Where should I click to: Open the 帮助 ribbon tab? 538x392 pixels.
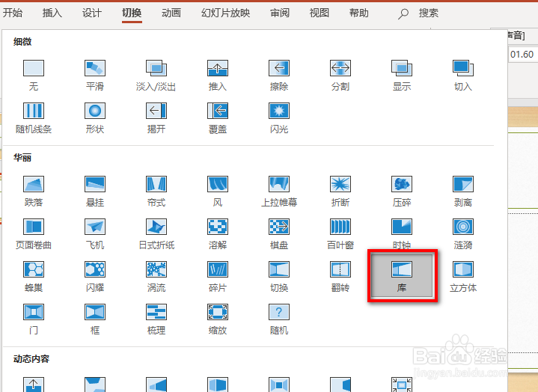(359, 13)
